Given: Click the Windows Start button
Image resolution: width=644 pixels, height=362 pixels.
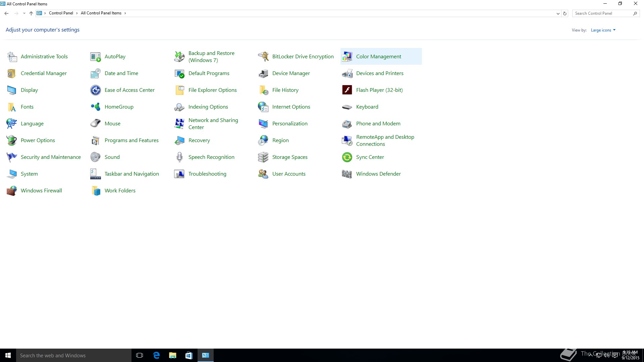Looking at the screenshot, I should pos(8,355).
